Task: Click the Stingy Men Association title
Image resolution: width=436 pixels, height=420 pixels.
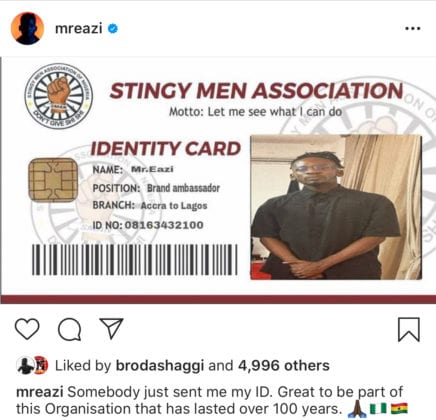Action: [x=256, y=91]
